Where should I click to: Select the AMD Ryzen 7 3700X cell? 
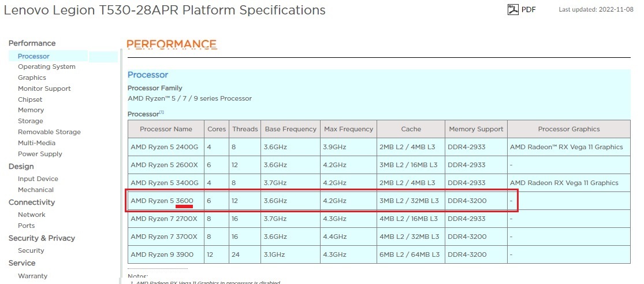tap(166, 237)
